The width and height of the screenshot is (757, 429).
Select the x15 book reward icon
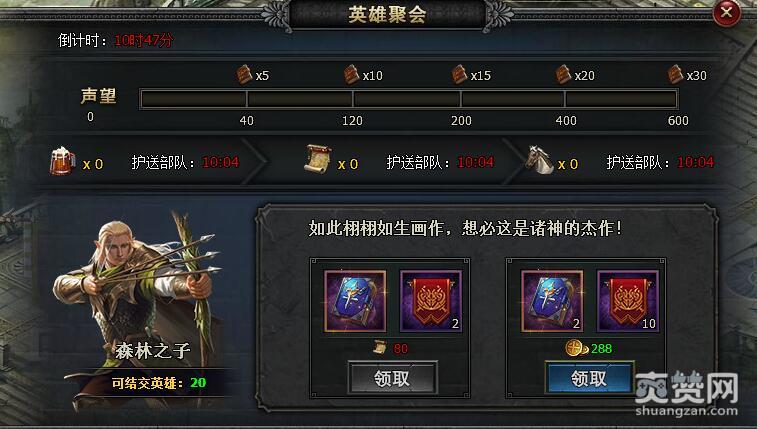pos(459,75)
